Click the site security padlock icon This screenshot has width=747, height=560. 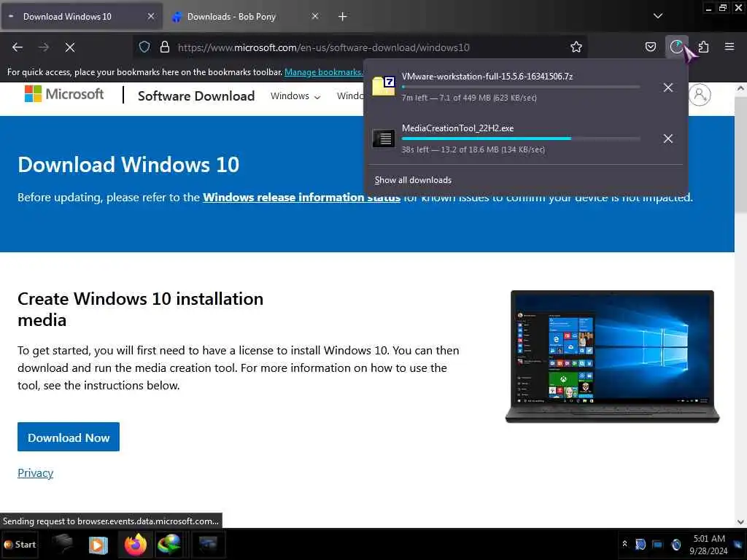pos(165,47)
